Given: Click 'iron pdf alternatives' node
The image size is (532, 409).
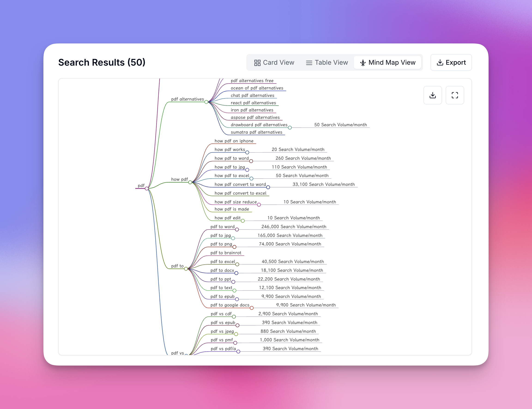Looking at the screenshot, I should coord(252,110).
